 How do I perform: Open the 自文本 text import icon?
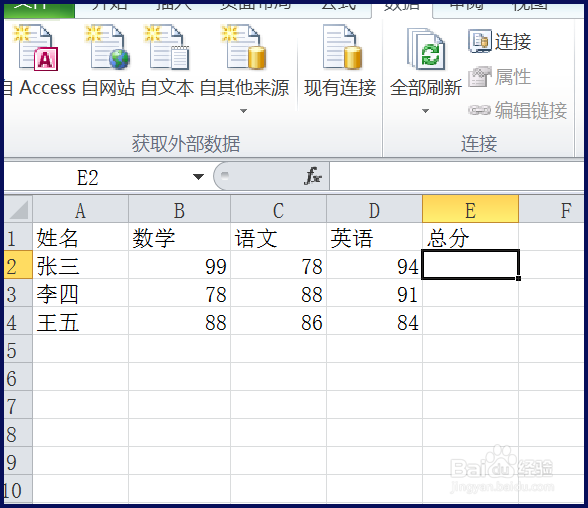pos(166,48)
